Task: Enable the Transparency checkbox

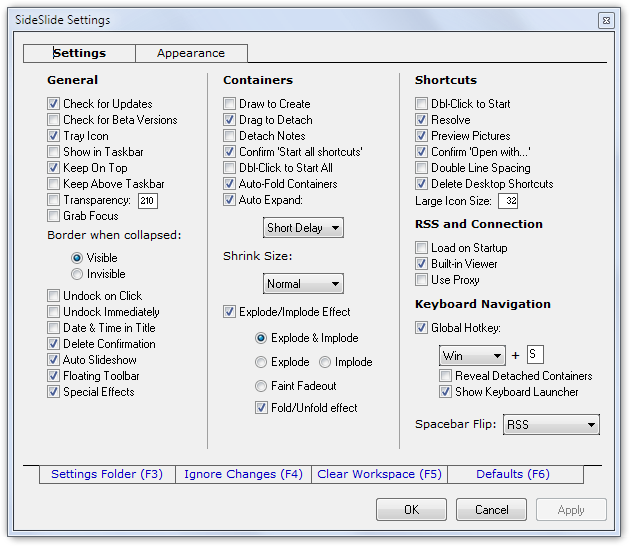Action: [x=53, y=200]
